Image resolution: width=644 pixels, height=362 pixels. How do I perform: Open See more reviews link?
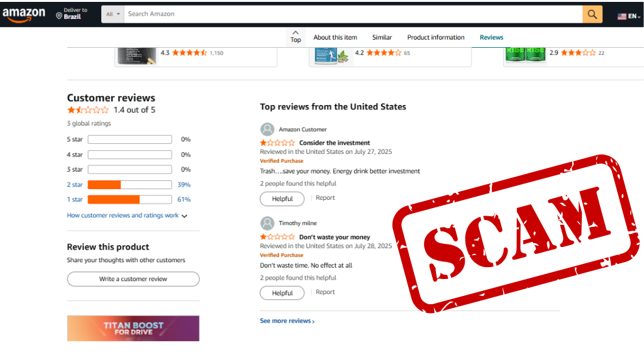287,321
